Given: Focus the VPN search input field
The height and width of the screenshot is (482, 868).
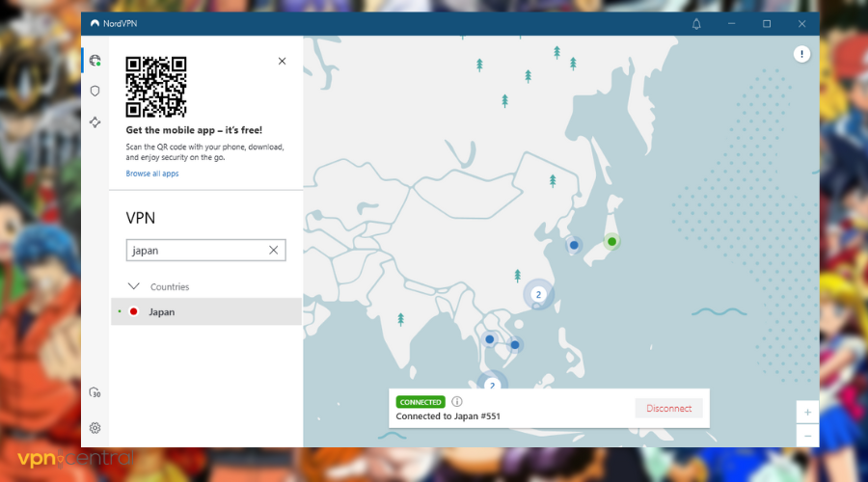Looking at the screenshot, I should click(x=206, y=250).
